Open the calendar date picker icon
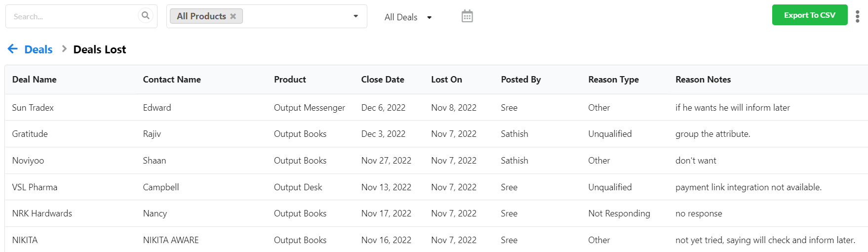The height and width of the screenshot is (252, 868). 467,16
